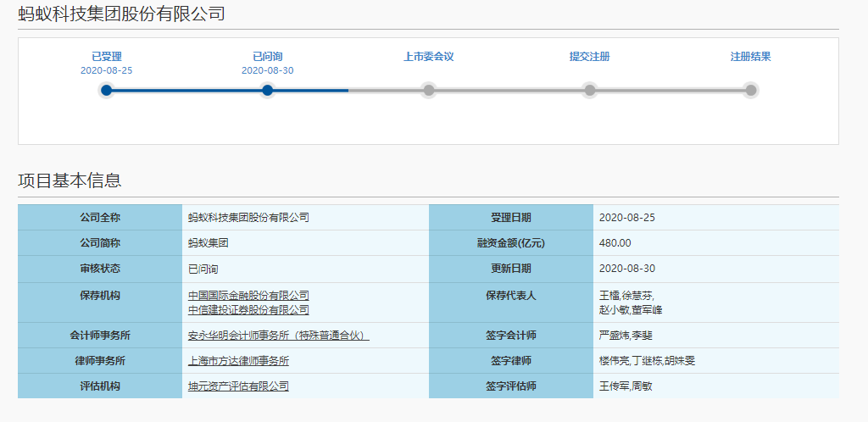
Task: Click the blue progress bar segment
Action: [186, 90]
